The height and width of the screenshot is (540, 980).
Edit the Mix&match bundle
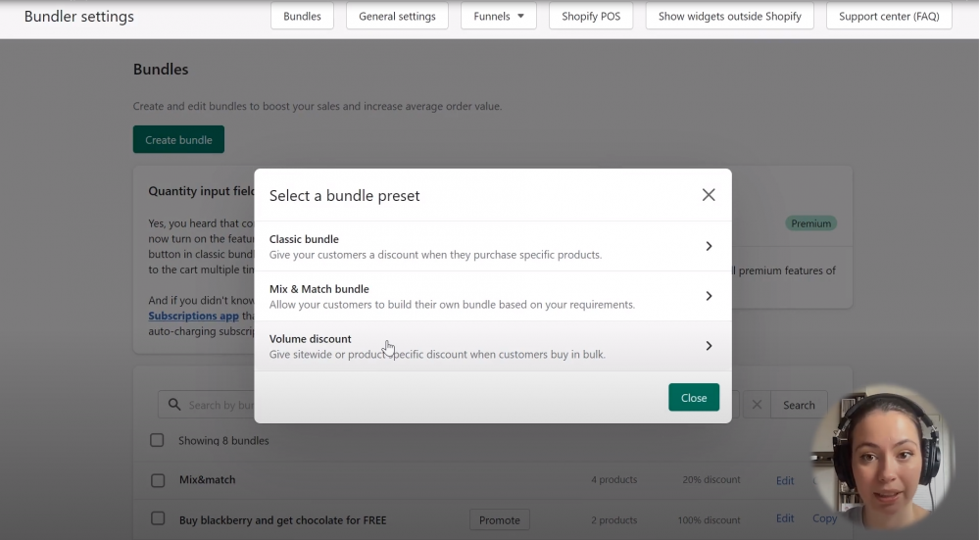click(x=785, y=480)
